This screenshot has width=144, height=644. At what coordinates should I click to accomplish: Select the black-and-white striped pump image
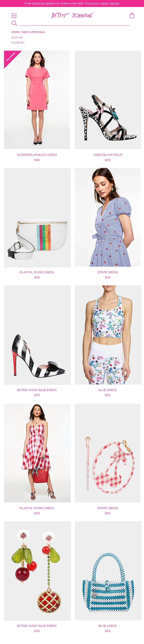[x=37, y=335]
